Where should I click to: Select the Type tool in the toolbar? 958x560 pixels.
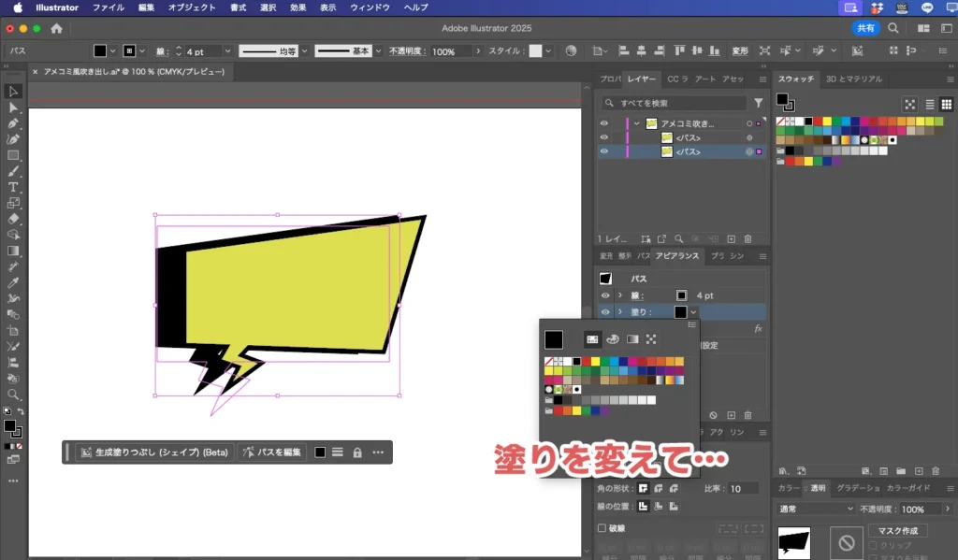coord(13,187)
